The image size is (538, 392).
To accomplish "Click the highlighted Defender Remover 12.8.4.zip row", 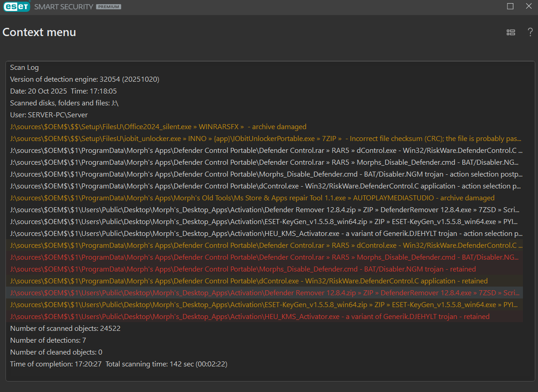I will tap(265, 293).
